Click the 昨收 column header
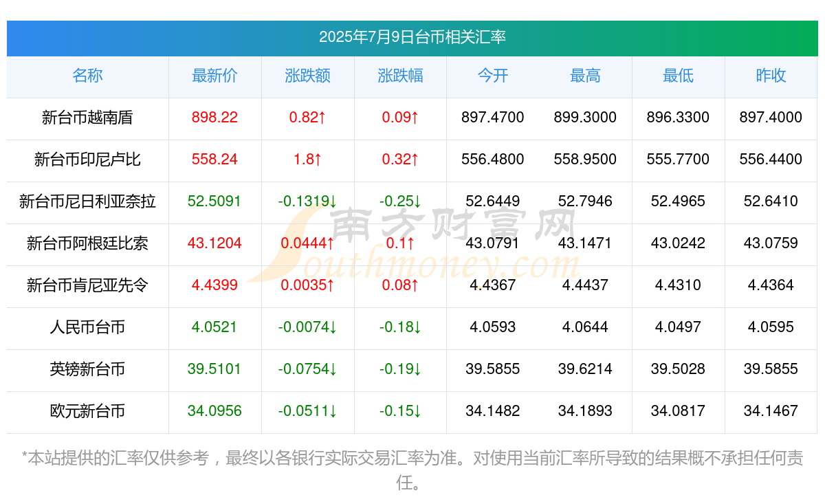This screenshot has height=504, width=825. coord(771,76)
